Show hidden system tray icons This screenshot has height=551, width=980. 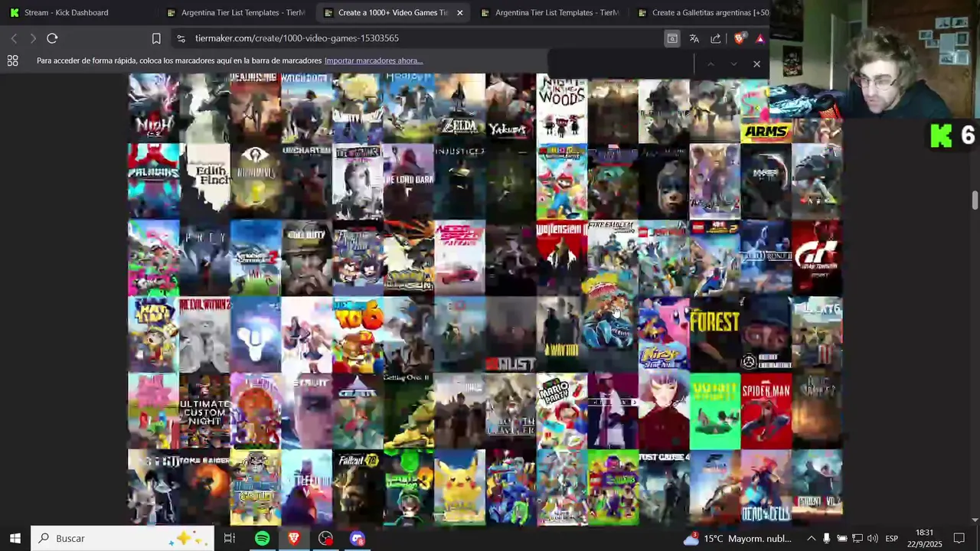coord(811,538)
